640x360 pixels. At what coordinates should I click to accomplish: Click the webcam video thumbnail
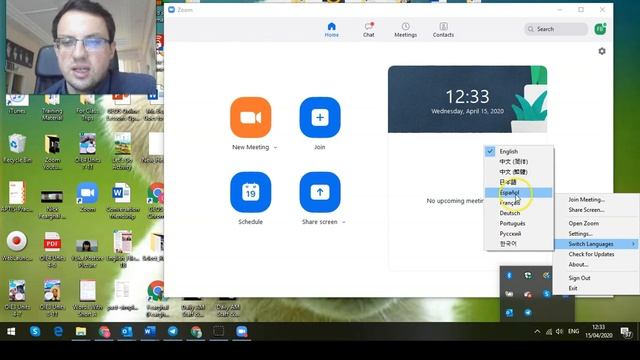81,47
